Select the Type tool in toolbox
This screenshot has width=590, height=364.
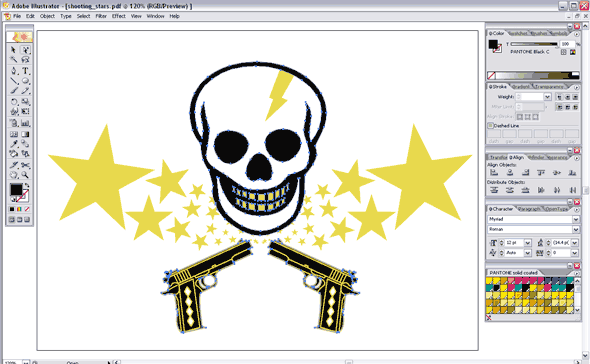point(25,70)
